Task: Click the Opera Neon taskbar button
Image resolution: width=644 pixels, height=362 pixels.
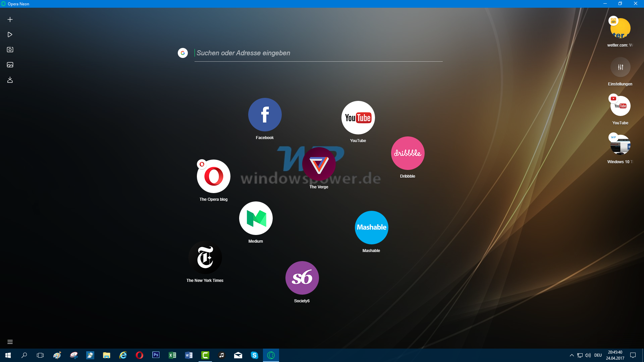Action: tap(271, 355)
